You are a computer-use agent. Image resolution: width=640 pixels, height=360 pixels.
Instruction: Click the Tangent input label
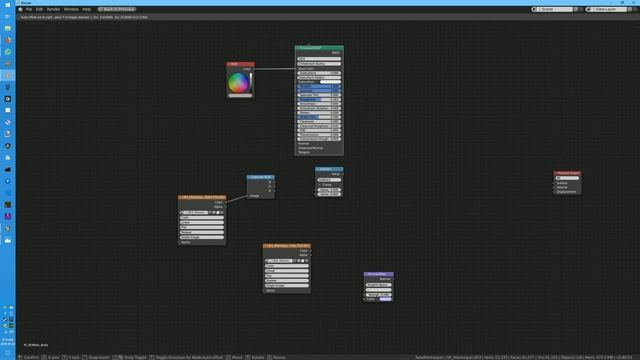[x=304, y=152]
